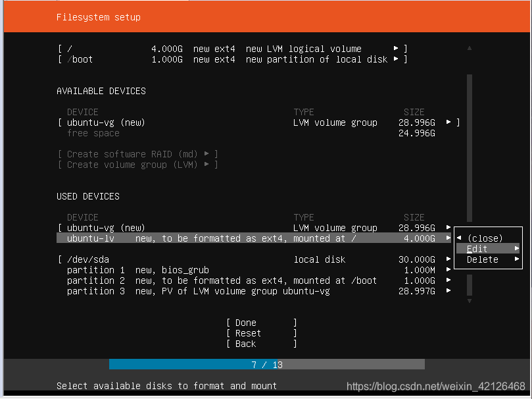Select partition 2 mounted at /boot row
The image size is (532, 399).
pos(259,280)
